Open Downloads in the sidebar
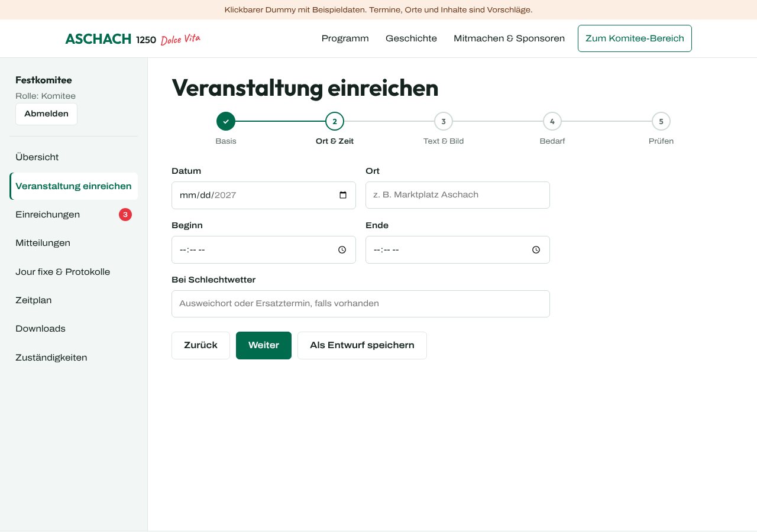The width and height of the screenshot is (757, 532). click(74, 329)
